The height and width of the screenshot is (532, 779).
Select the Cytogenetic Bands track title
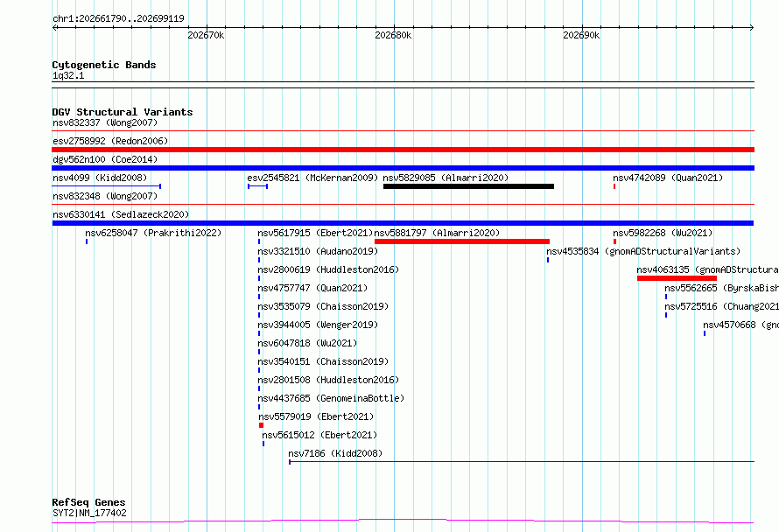(104, 65)
